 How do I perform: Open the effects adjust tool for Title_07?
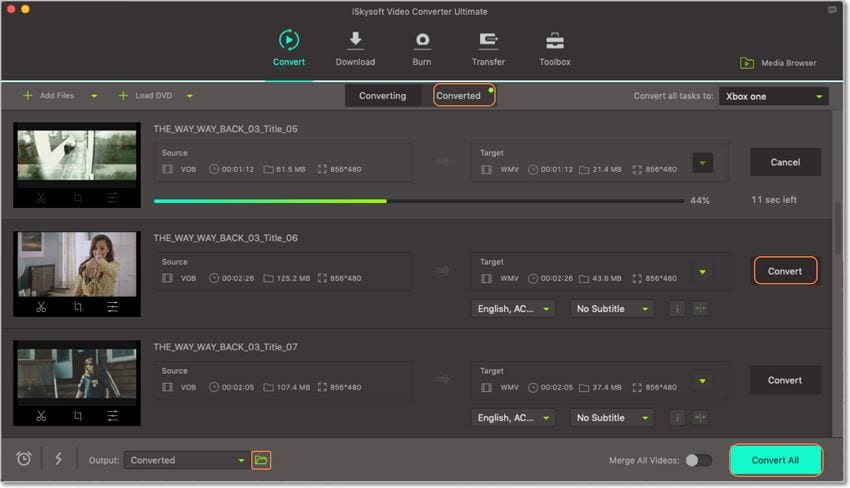(113, 416)
